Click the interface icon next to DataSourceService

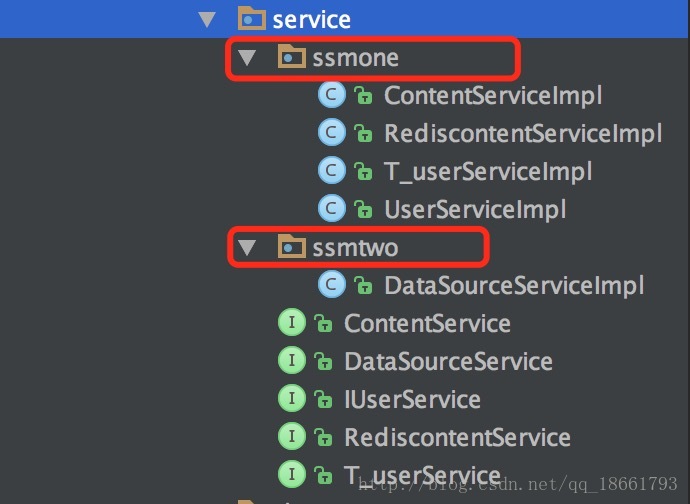(x=291, y=361)
